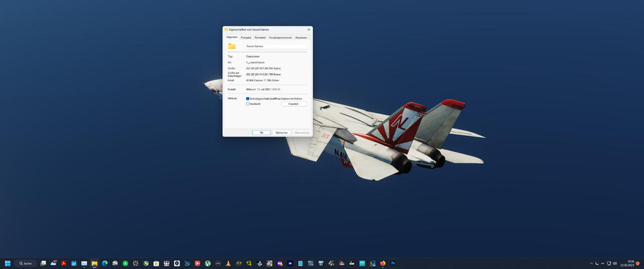644x269 pixels.
Task: Open the Anpassen tab
Action: (x=301, y=37)
